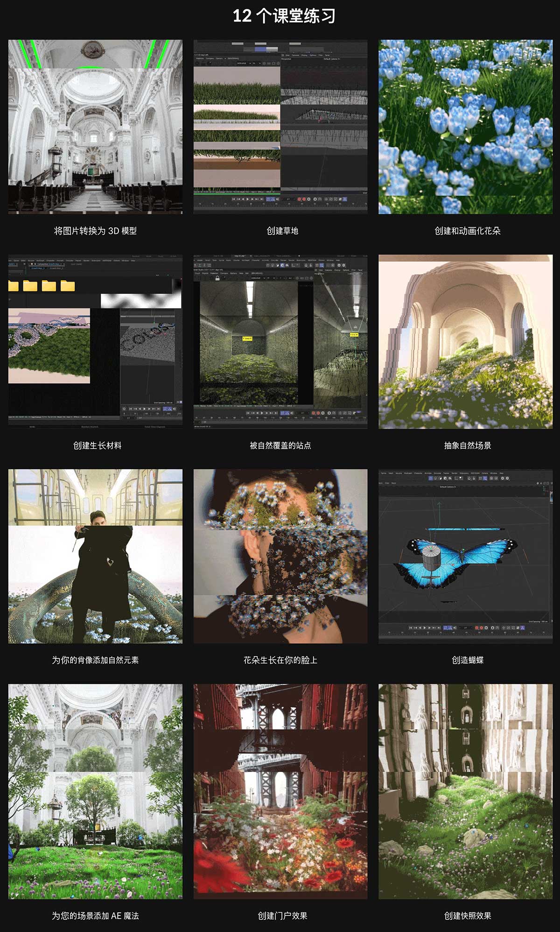Open the church interior 3D model thumbnail
The width and height of the screenshot is (560, 932).
coord(95,127)
